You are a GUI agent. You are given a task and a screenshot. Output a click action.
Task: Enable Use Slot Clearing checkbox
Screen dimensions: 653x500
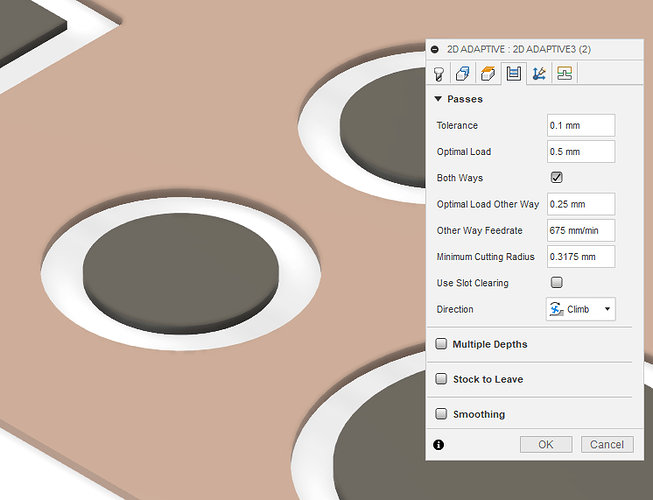tap(557, 283)
